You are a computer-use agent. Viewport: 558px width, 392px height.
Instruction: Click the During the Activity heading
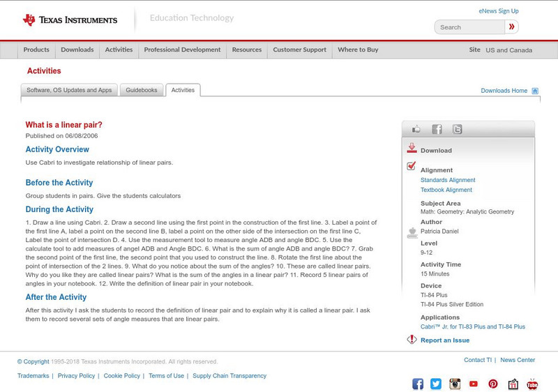click(59, 209)
